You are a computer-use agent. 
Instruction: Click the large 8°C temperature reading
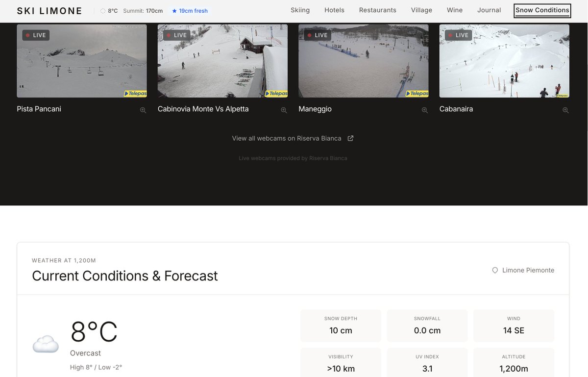click(94, 331)
